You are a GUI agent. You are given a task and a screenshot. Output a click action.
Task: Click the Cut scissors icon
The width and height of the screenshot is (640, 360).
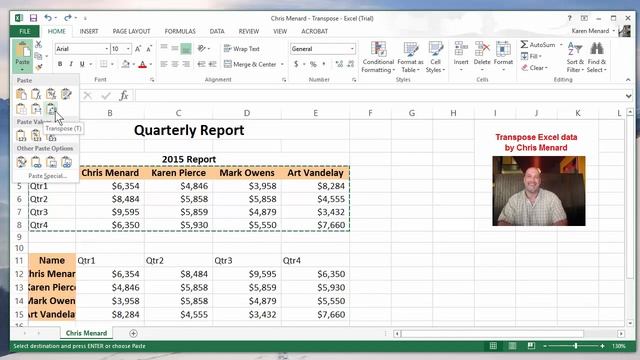pyautogui.click(x=38, y=44)
